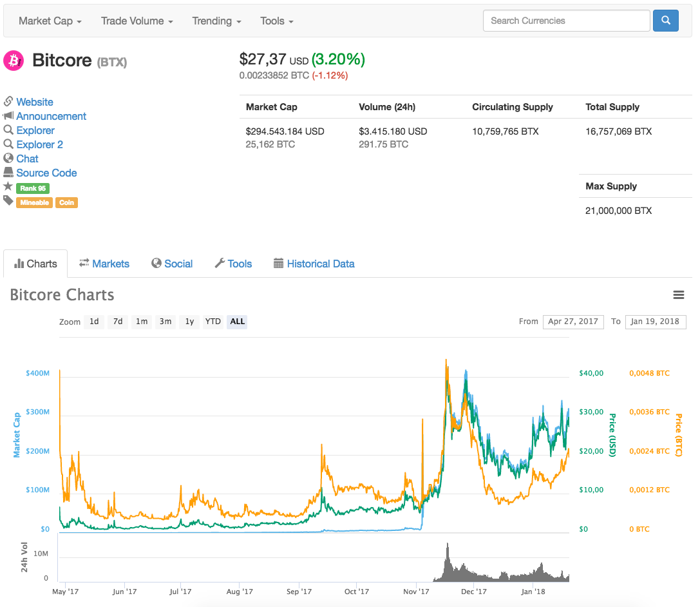Click the green Rank 95 badge
Viewport: 700px width, 607px height.
coord(33,188)
